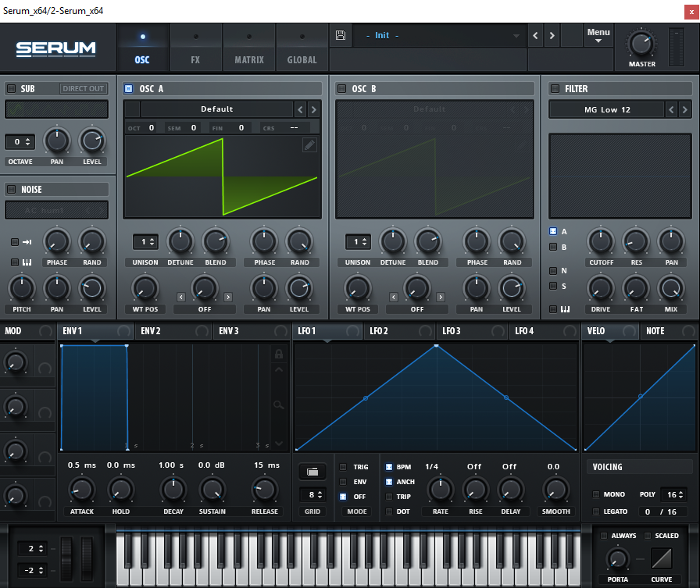This screenshot has width=700, height=588.
Task: Enable MONO voicing
Action: 595,494
